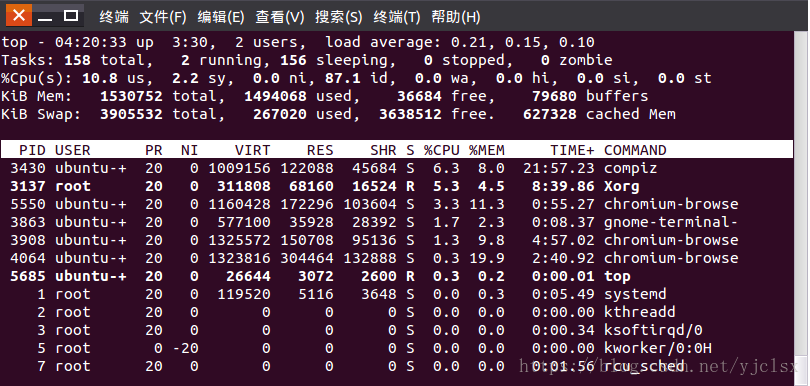Minimize the terminal window

(x=45, y=17)
